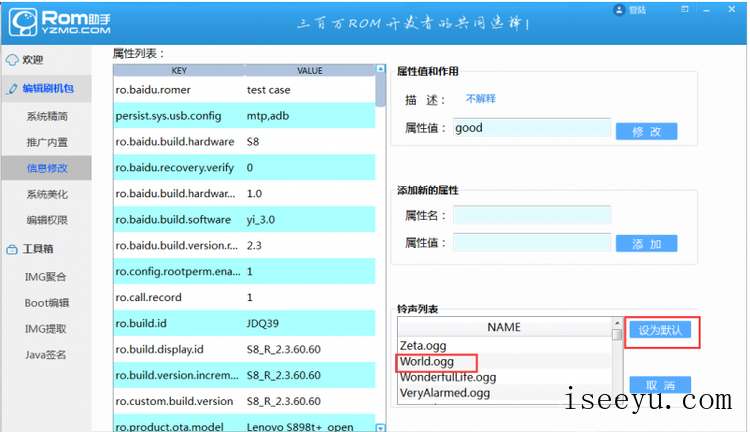The height and width of the screenshot is (432, 750).
Task: Click the 添加 button
Action: [646, 244]
